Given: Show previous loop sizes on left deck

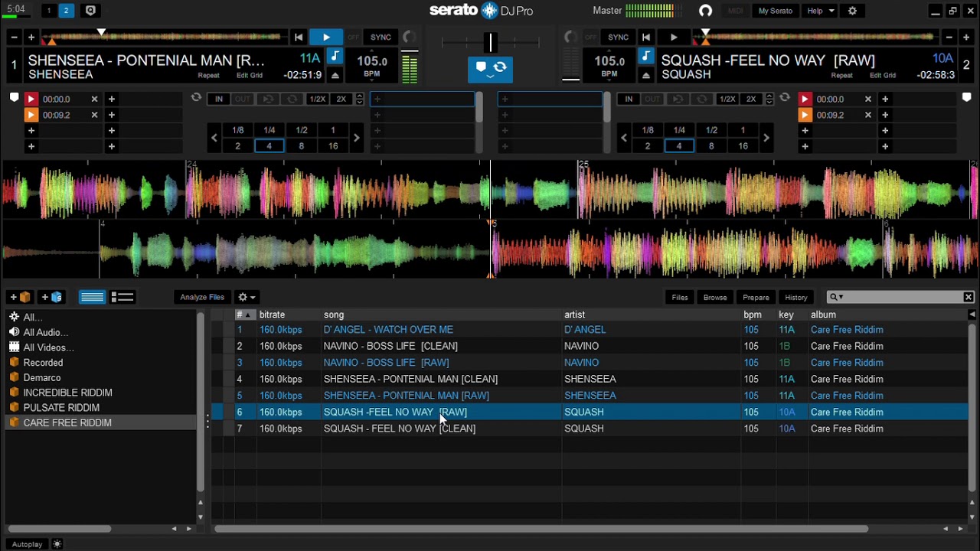Looking at the screenshot, I should point(214,138).
